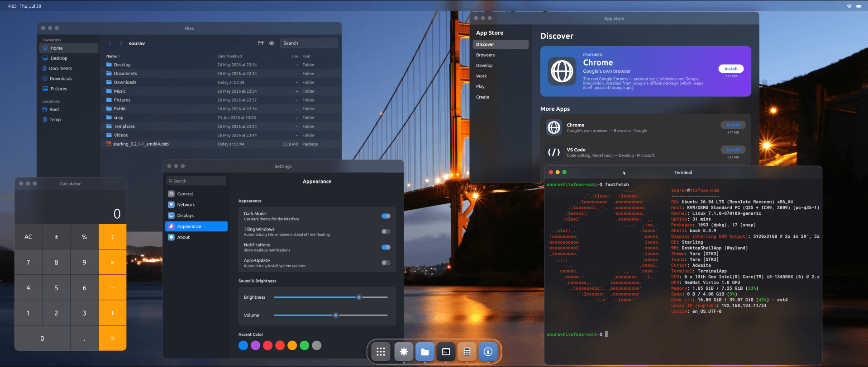
Task: Select Develop category in App Store
Action: click(501, 66)
